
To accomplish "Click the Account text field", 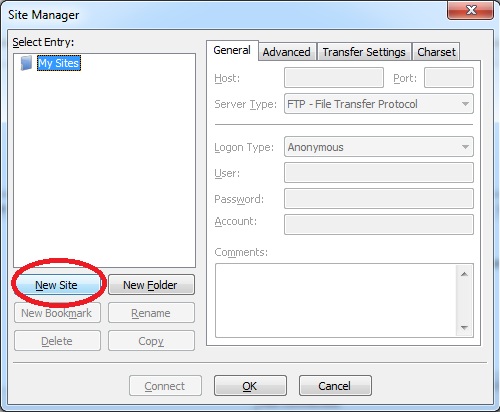I will pyautogui.click(x=379, y=225).
